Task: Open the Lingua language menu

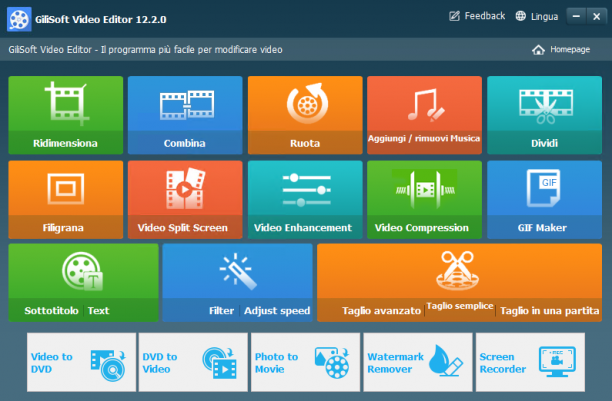Action: tap(537, 16)
